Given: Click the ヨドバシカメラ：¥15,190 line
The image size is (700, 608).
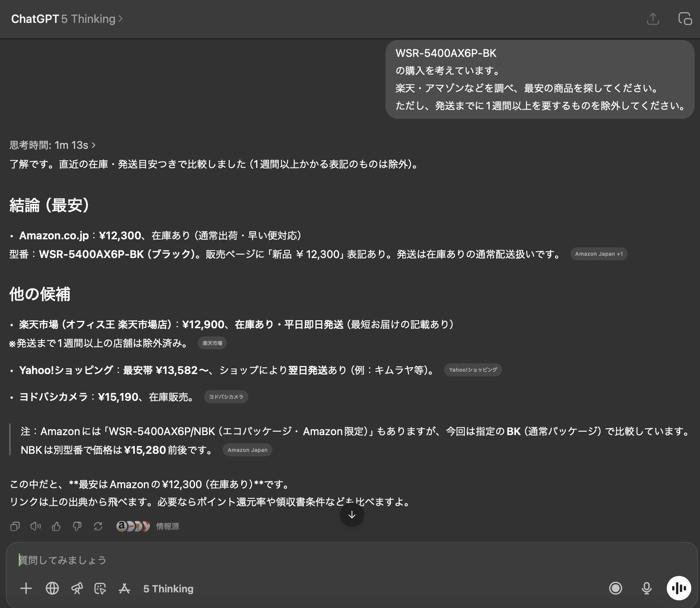Looking at the screenshot, I should 107,397.
